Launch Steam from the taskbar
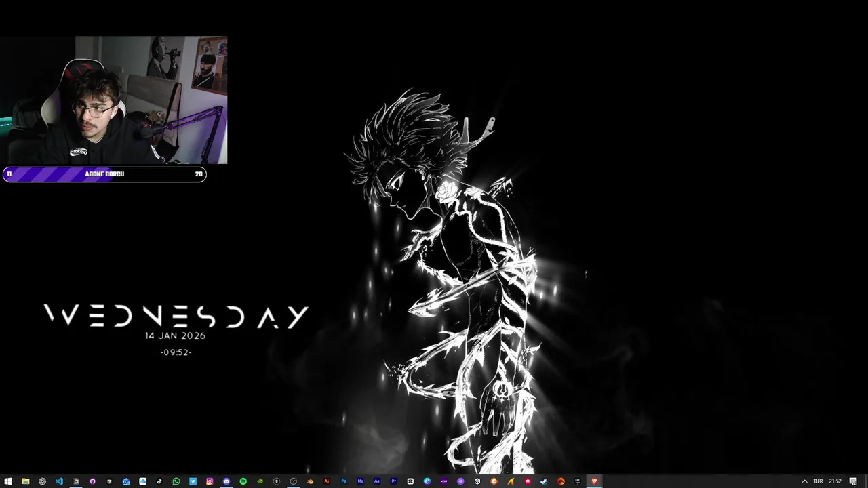The height and width of the screenshot is (488, 868). [544, 481]
